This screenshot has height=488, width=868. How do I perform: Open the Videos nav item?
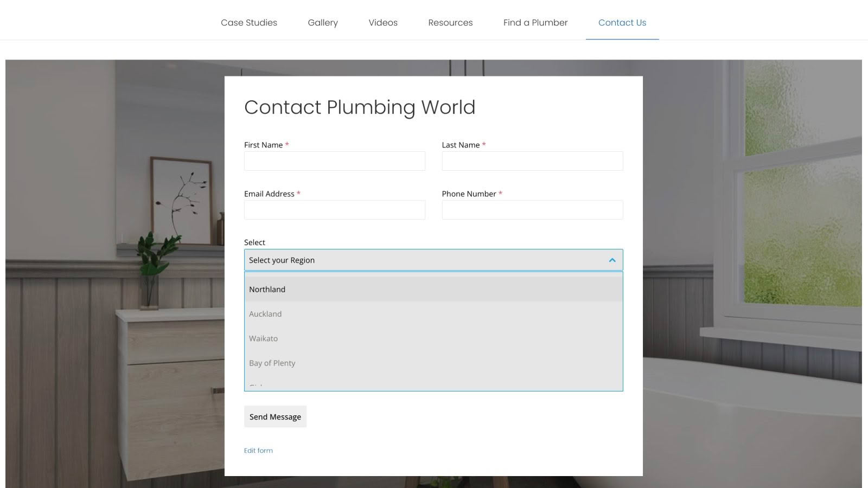(383, 22)
